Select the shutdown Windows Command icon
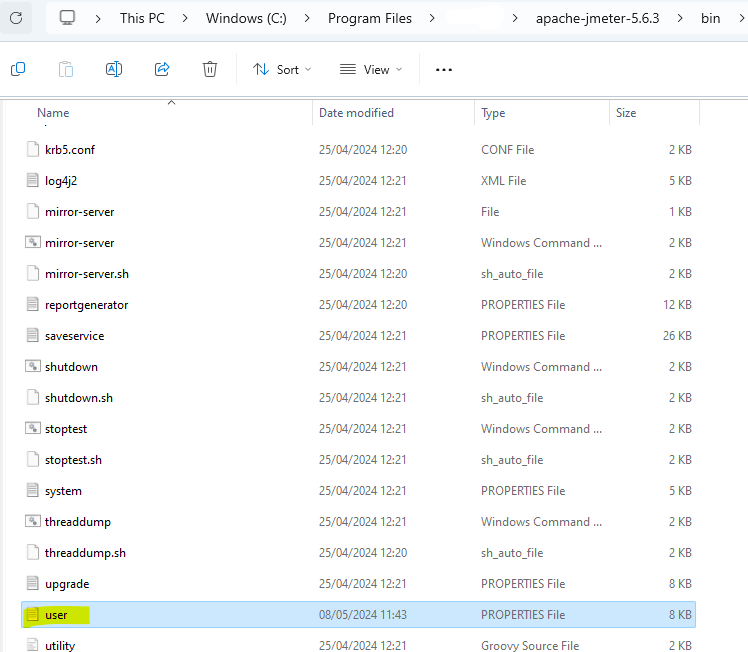 click(x=32, y=366)
